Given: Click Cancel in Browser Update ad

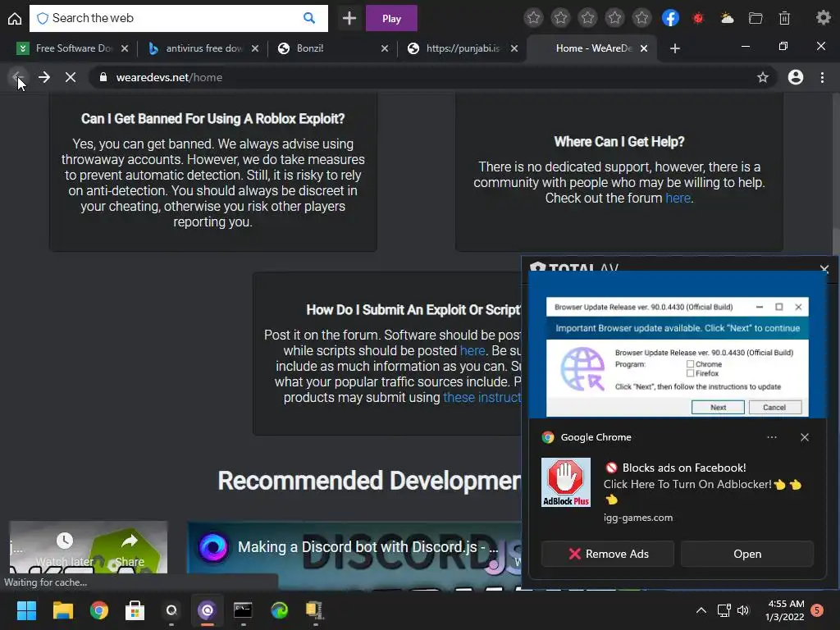Looking at the screenshot, I should (x=774, y=407).
